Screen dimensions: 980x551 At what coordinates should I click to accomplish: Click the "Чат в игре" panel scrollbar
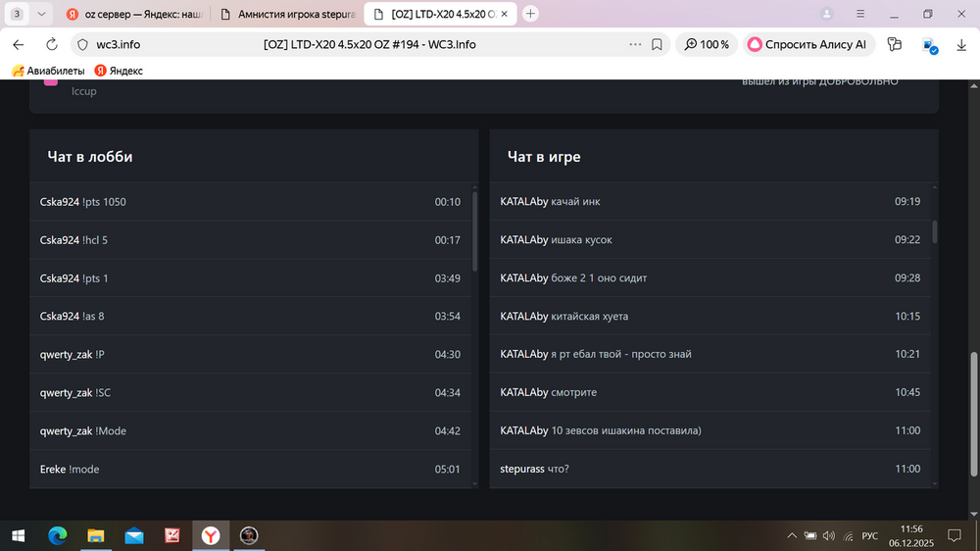(934, 231)
